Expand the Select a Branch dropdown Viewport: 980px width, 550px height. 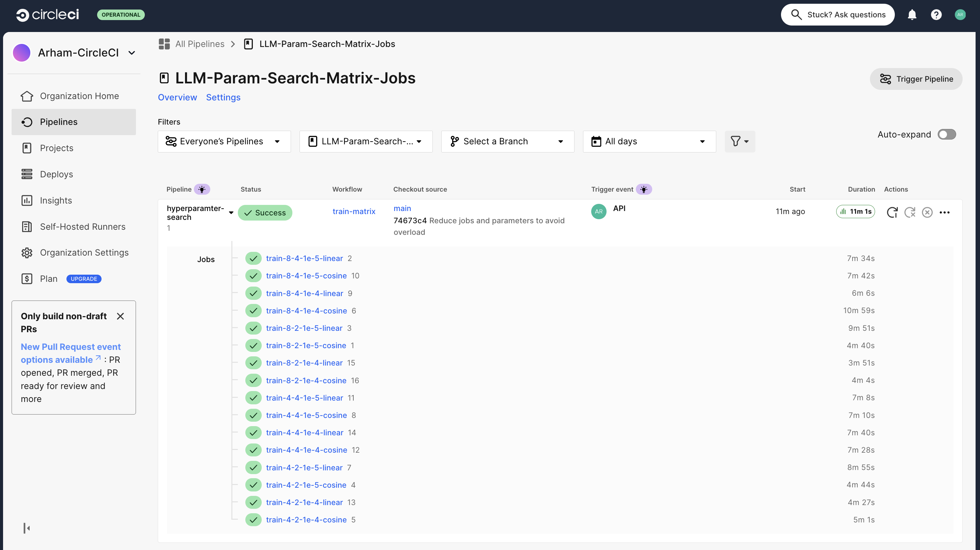click(507, 141)
